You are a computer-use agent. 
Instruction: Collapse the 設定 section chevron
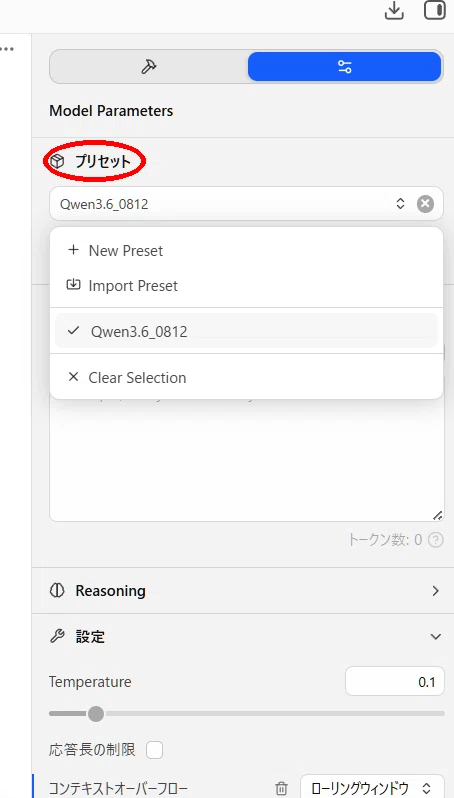[436, 637]
